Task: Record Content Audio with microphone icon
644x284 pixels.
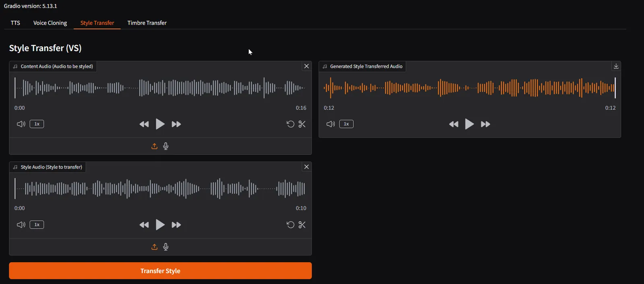Action: click(166, 146)
